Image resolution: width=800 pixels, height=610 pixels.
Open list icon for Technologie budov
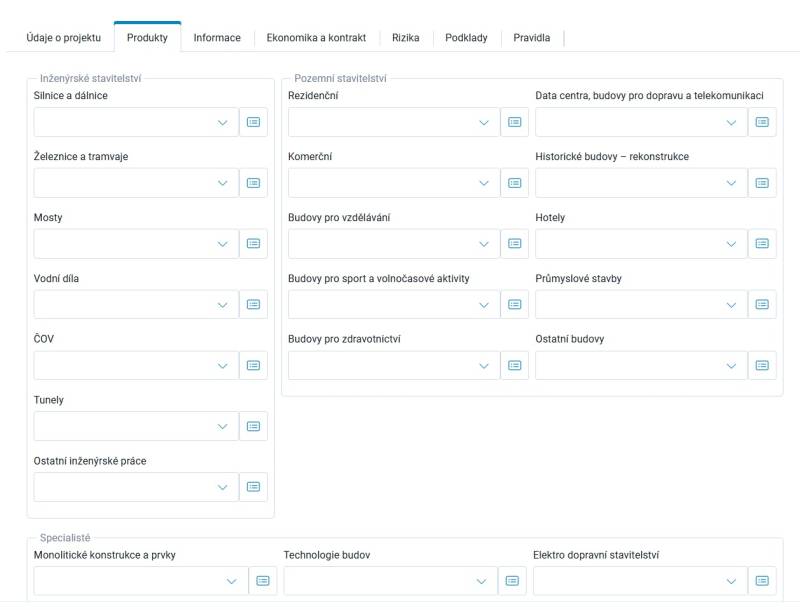[x=512, y=581]
